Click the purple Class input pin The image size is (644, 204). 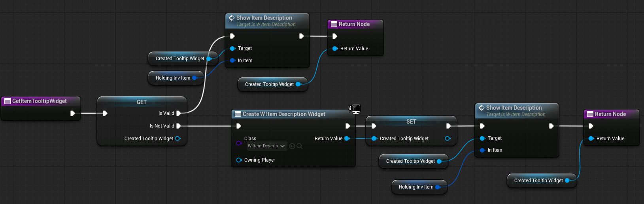pyautogui.click(x=239, y=143)
